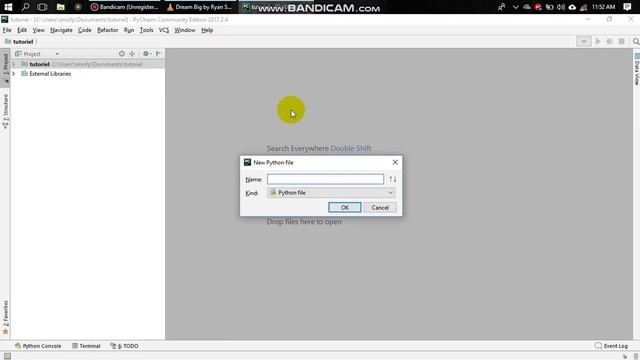The image size is (640, 360).
Task: Toggle the 1: Project side tab
Action: tap(5, 68)
